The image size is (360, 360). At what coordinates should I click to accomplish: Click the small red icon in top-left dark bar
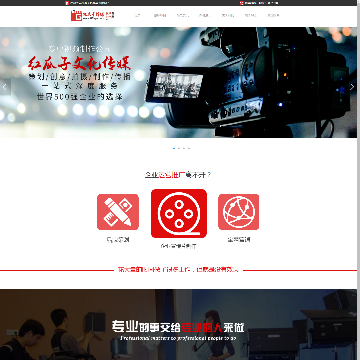pos(67,3)
